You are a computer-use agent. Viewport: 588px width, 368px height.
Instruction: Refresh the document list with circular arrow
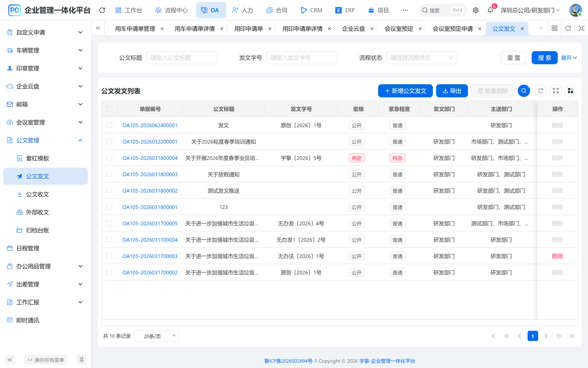coord(541,91)
